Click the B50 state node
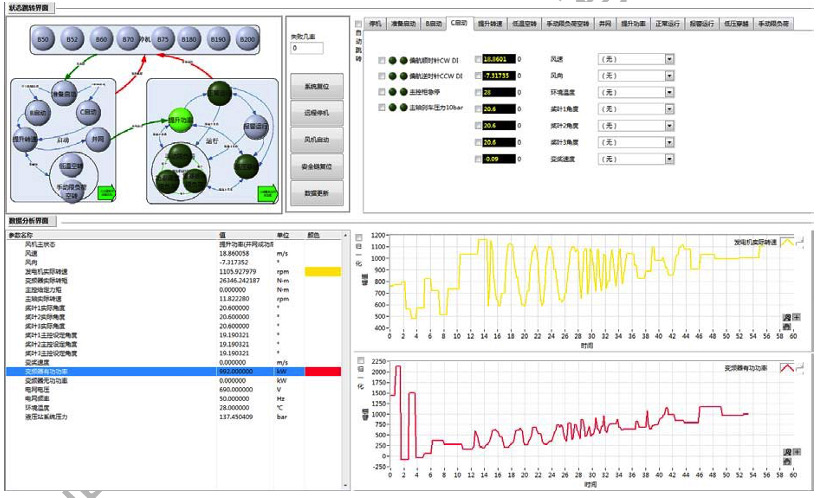This screenshot has height=498, width=819. [43, 40]
